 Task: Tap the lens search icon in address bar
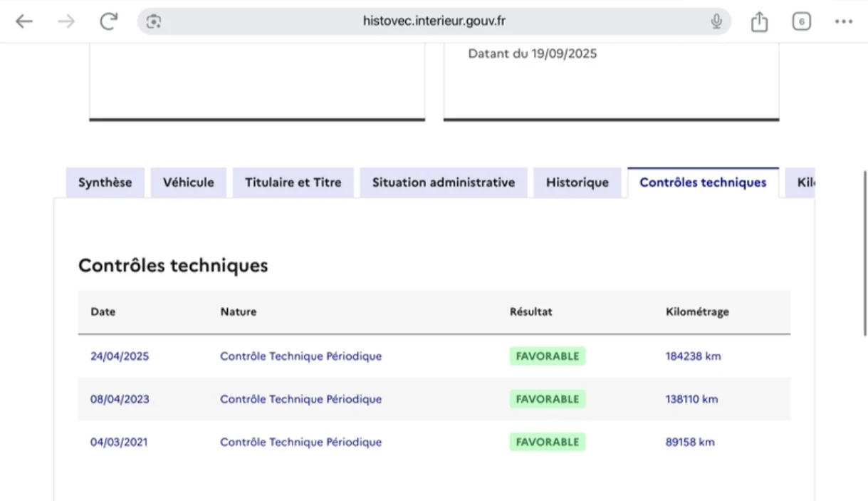click(x=154, y=21)
